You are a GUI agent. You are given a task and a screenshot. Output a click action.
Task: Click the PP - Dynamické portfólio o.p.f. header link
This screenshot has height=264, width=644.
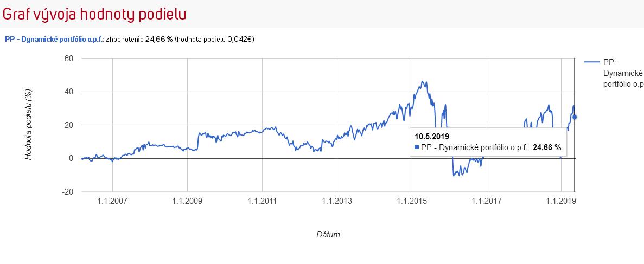(x=55, y=40)
